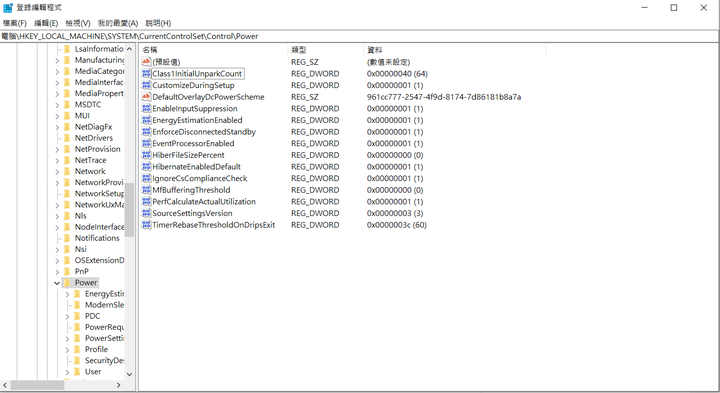Select the NetDrivers key in the tree
720x393 pixels.
coord(94,138)
